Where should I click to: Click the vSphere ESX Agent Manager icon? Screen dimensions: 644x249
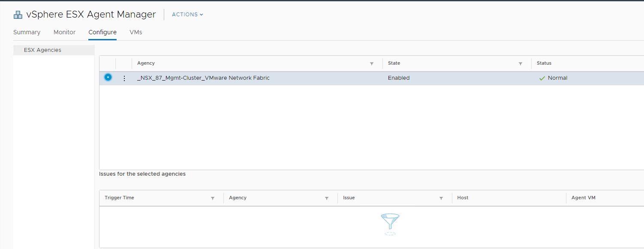18,15
